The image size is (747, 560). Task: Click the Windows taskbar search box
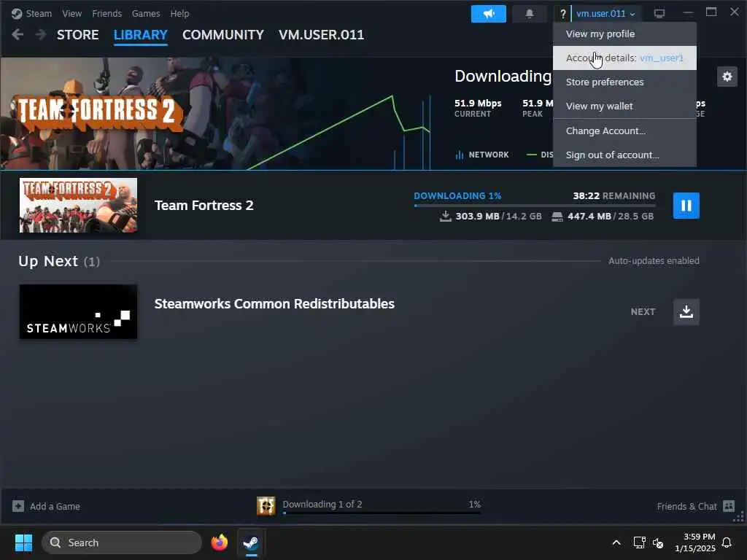122,542
